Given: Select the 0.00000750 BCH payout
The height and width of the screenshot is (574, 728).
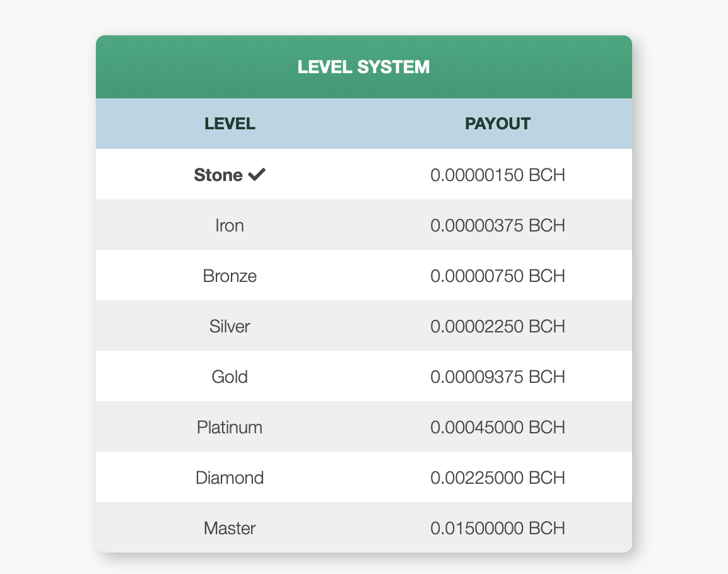Looking at the screenshot, I should coord(498,276).
